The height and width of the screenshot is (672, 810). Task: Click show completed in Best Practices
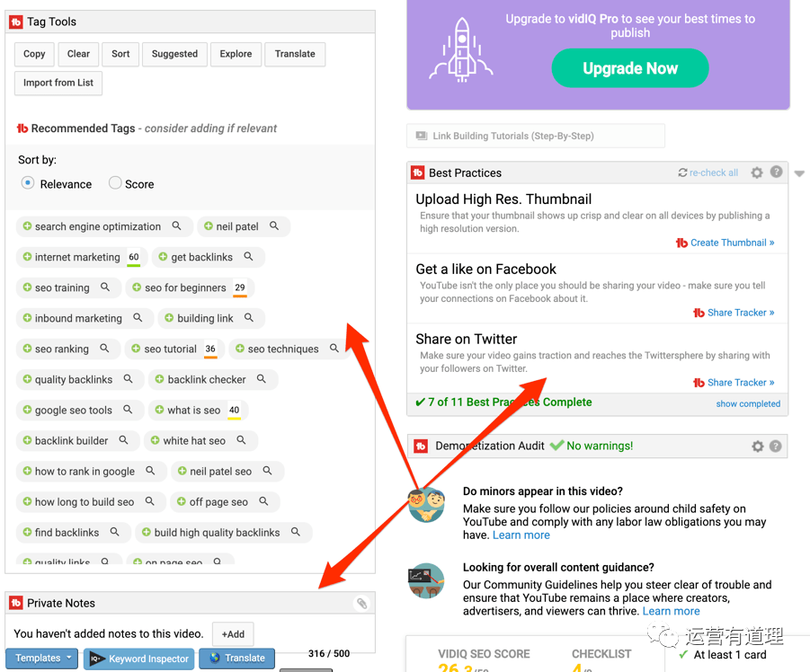pos(747,403)
